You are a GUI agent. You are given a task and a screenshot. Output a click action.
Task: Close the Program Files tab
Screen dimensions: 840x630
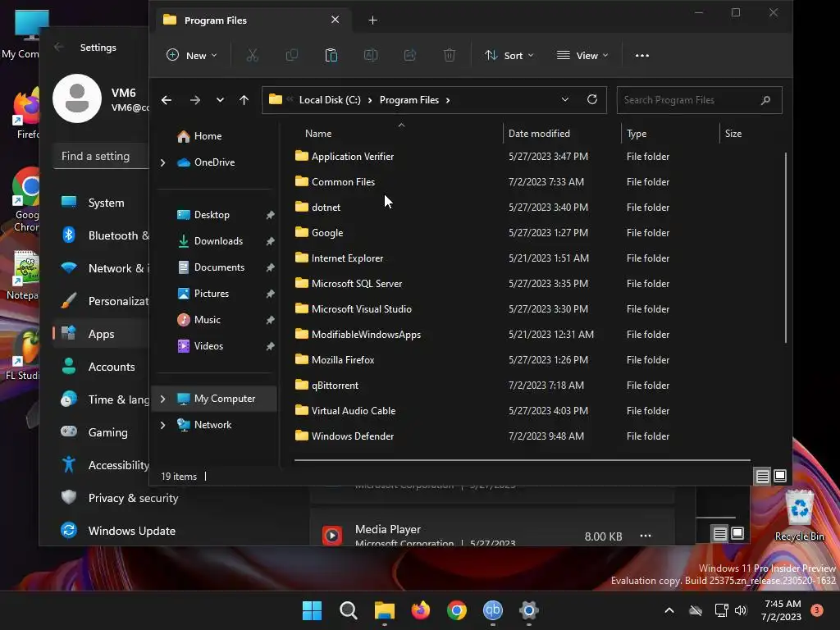(335, 20)
